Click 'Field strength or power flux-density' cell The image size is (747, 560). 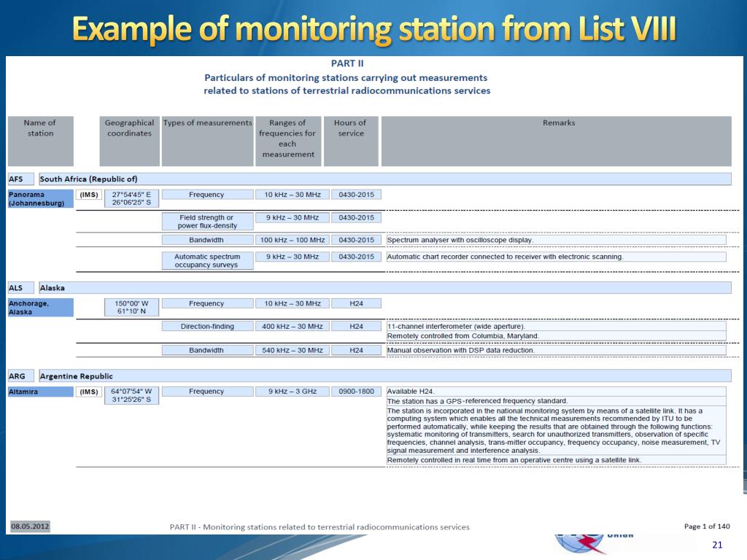pos(207,222)
